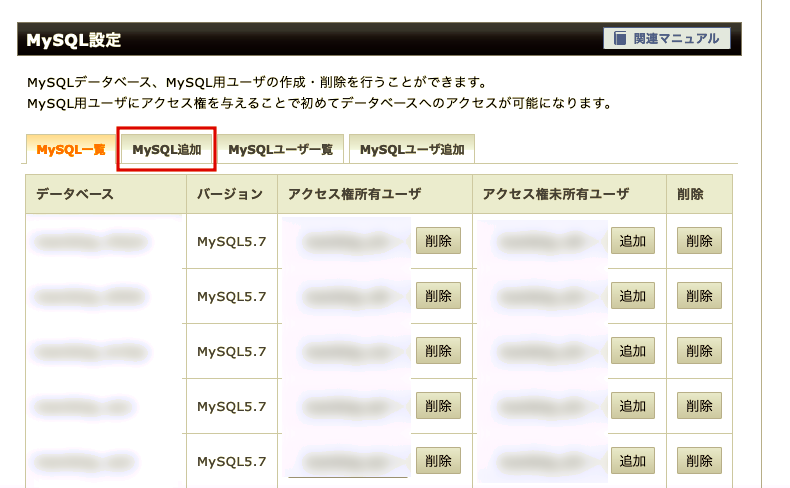Click 削除 for second row's access-holding user
This screenshot has width=790, height=488.
438,296
